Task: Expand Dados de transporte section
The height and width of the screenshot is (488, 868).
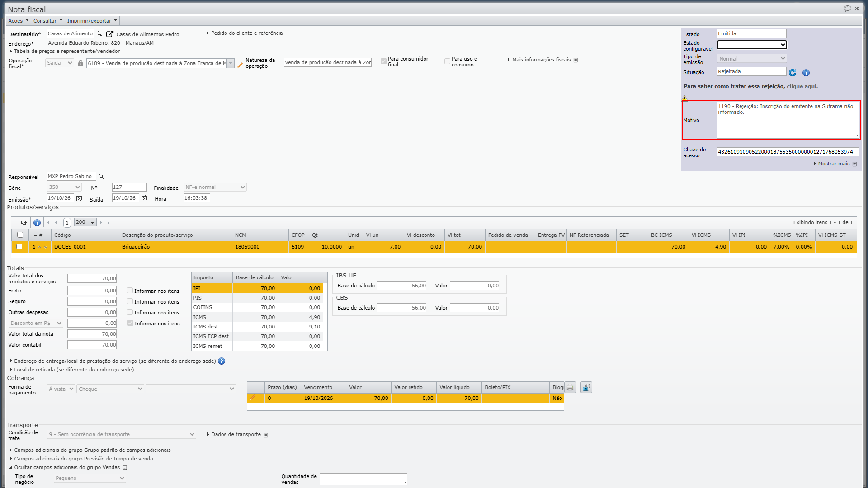Action: (x=237, y=434)
